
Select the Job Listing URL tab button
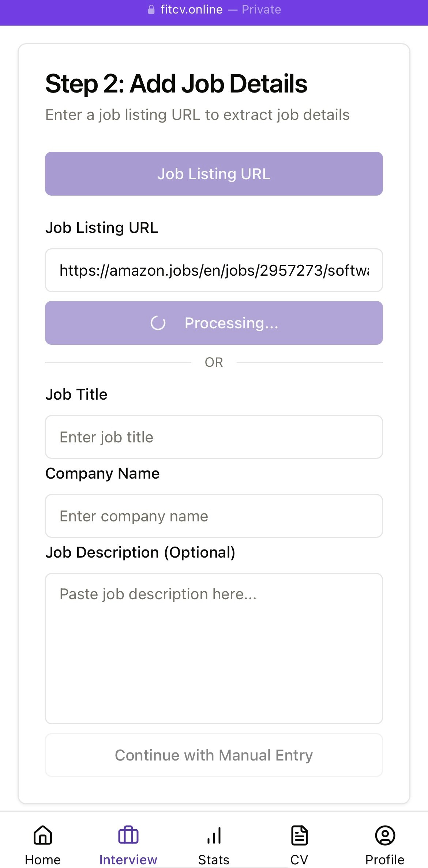point(214,174)
